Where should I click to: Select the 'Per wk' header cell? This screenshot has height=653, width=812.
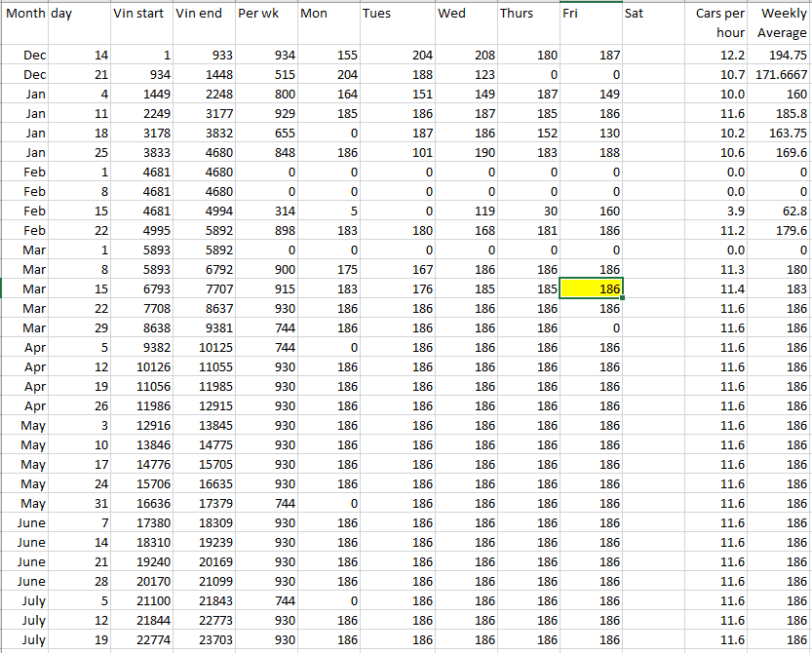[x=265, y=22]
